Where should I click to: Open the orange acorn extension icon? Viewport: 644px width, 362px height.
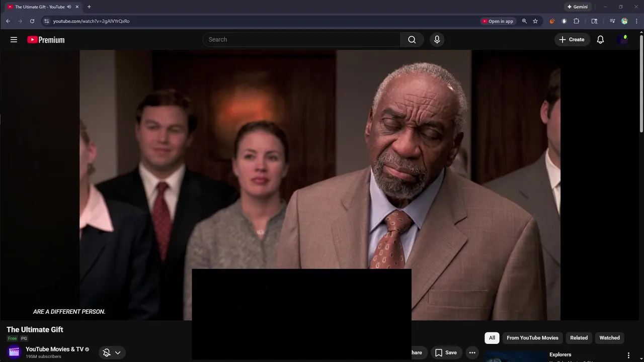pos(552,21)
